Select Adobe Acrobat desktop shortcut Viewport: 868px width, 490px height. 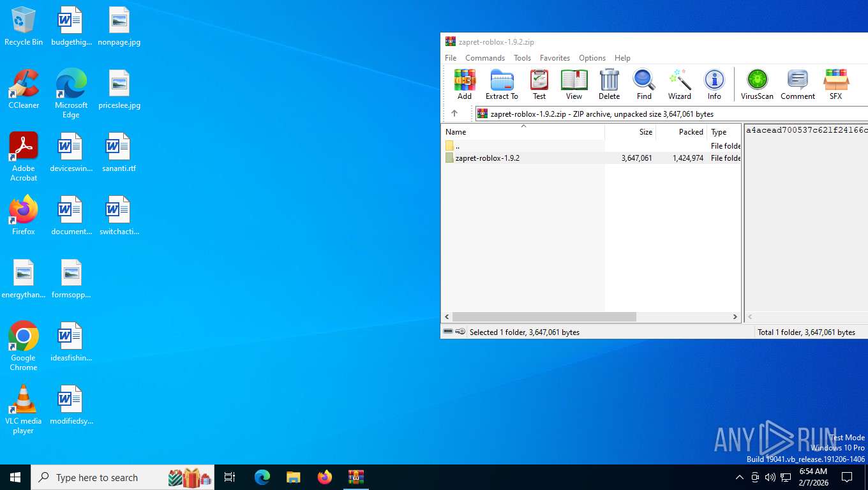[24, 157]
